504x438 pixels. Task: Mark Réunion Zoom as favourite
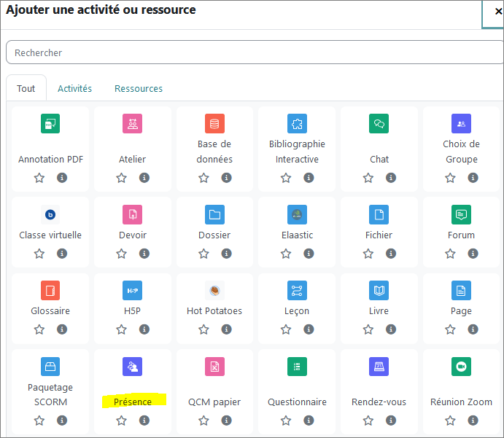450,421
